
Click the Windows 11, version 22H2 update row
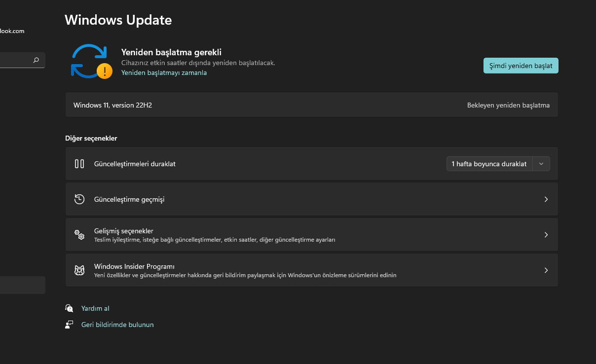[x=312, y=105]
